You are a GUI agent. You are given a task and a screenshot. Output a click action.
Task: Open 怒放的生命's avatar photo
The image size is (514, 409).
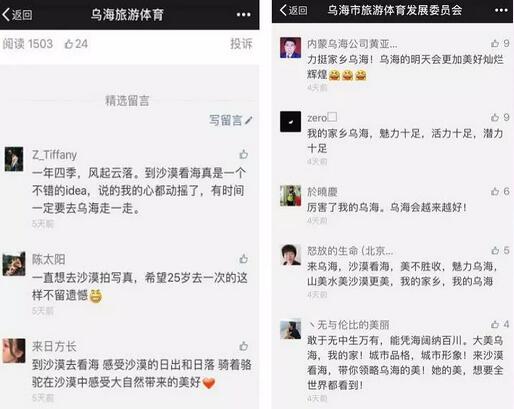290,255
